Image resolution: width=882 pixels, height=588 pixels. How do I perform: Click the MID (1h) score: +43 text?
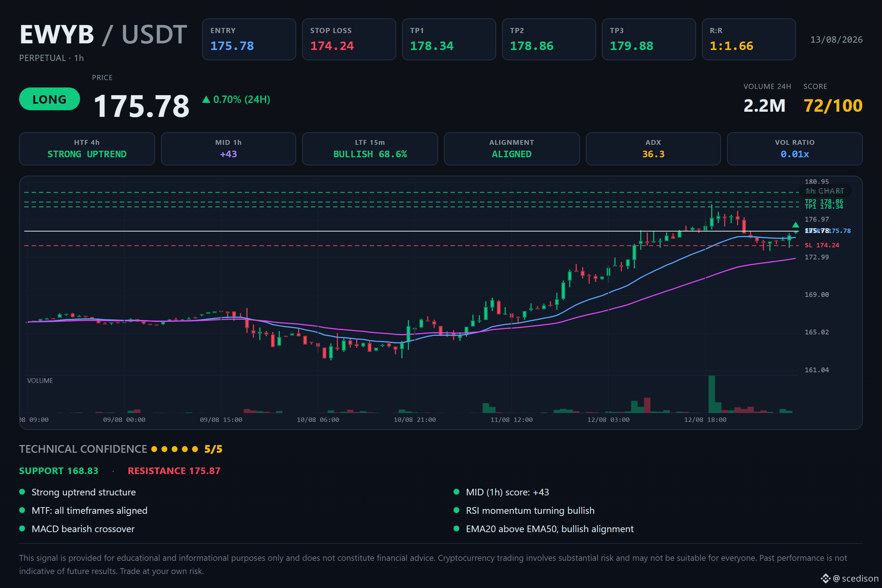[508, 492]
